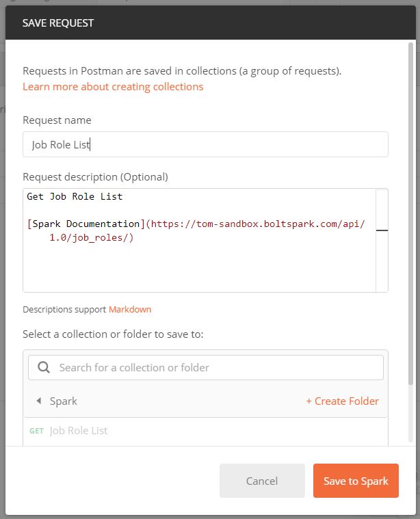Open the Markdown help link
This screenshot has height=519, width=420.
(x=130, y=309)
